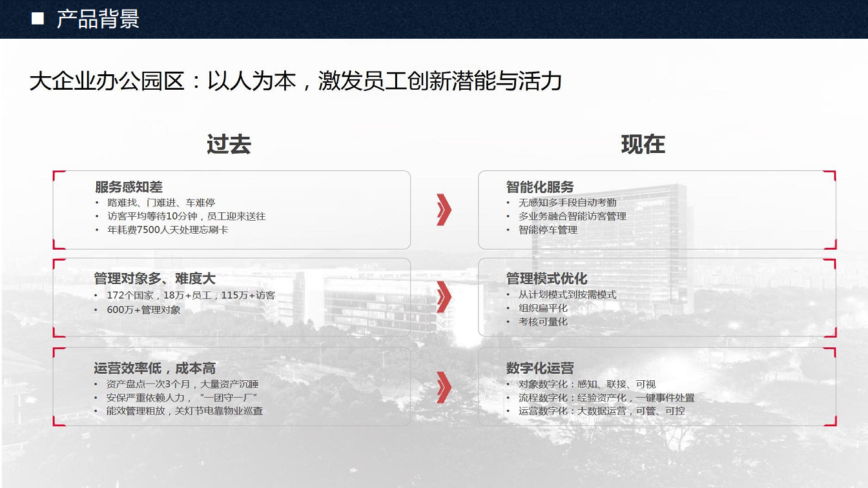Select the line 年耗费7500人天处理忘刷卡
The image size is (868, 488).
click(x=167, y=230)
